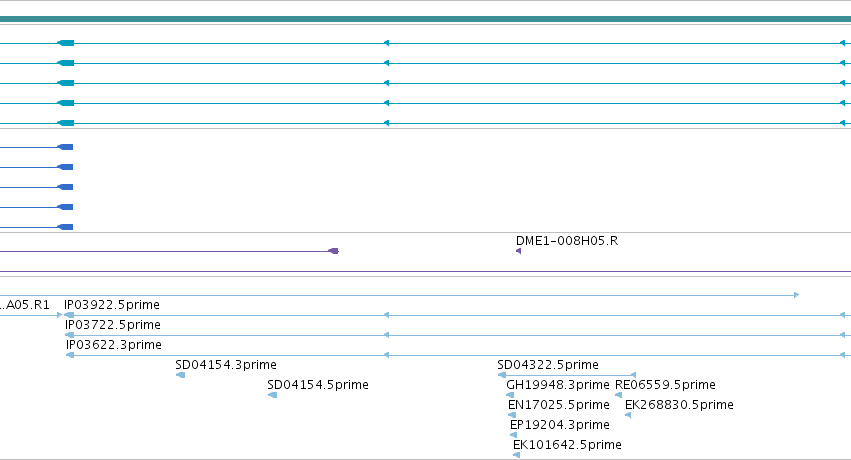Select the DME1-008H05.R feature label

567,241
